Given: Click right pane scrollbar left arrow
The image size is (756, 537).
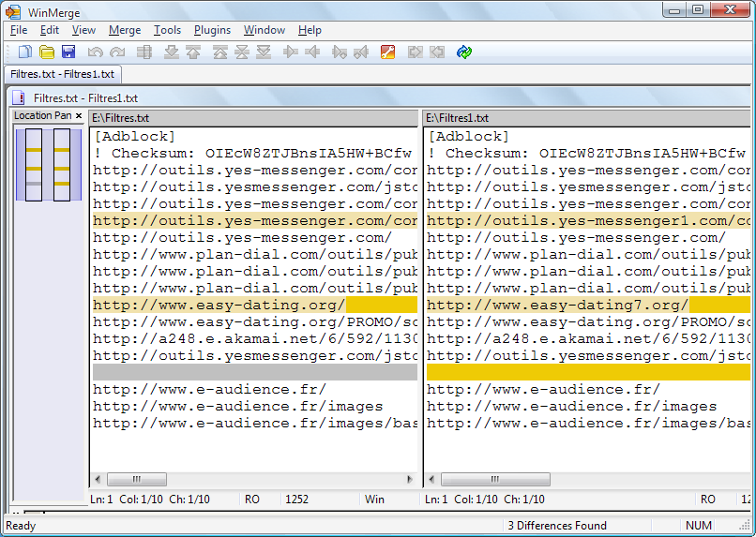Looking at the screenshot, I should (x=431, y=479).
